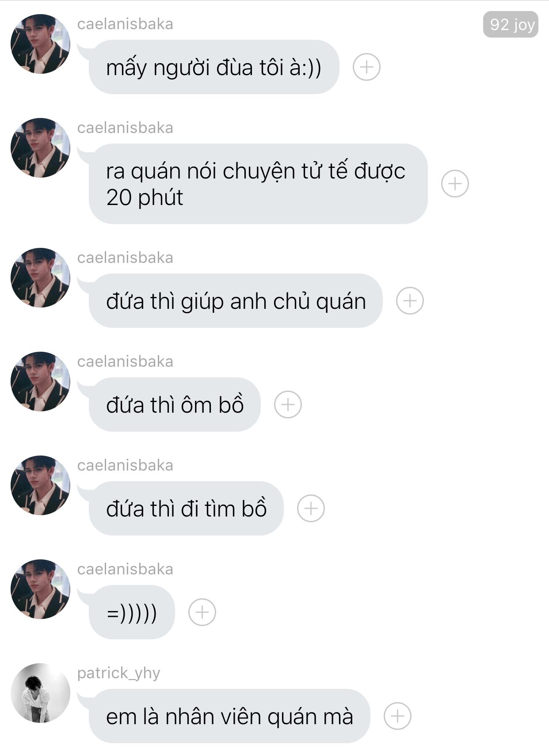Tap plus icon beside "đứa thì đi tìm bồ"
This screenshot has width=549, height=756.
[x=311, y=508]
